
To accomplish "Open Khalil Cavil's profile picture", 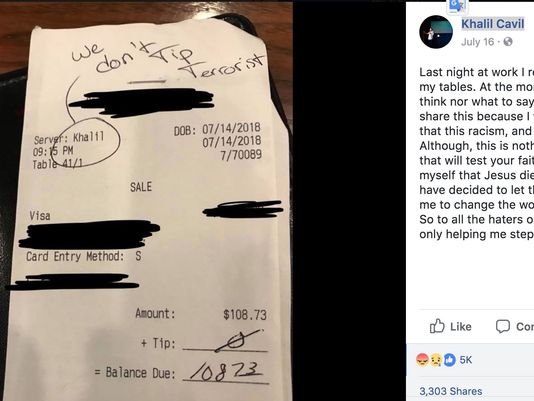I will pyautogui.click(x=436, y=32).
